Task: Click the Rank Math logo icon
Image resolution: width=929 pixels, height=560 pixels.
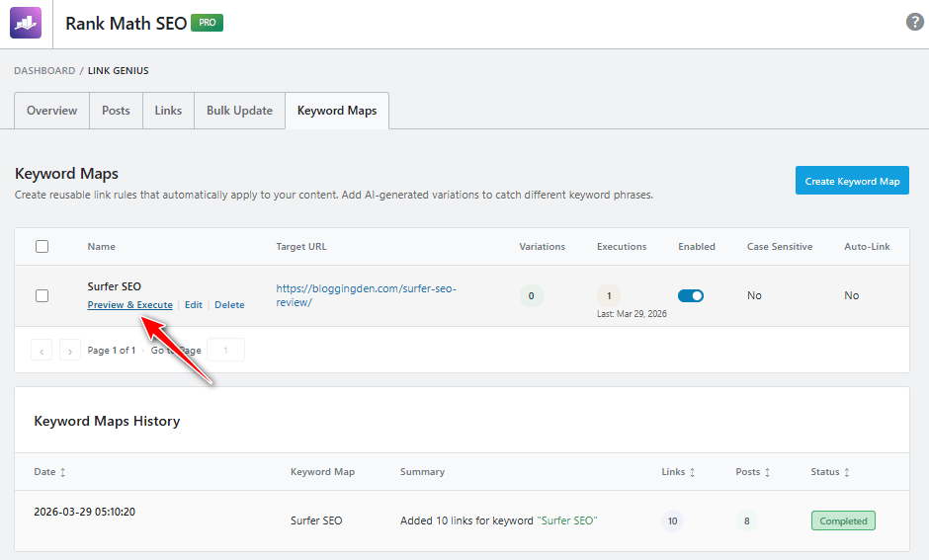Action: click(26, 23)
